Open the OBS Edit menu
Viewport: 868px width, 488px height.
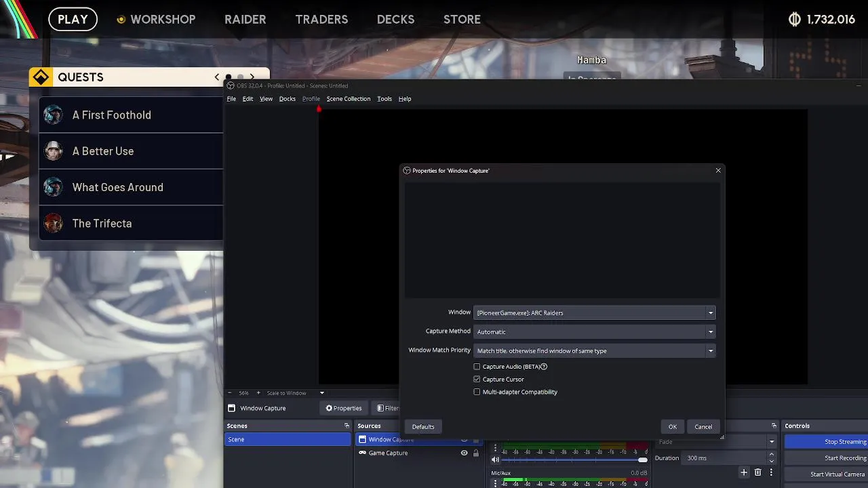pyautogui.click(x=248, y=99)
